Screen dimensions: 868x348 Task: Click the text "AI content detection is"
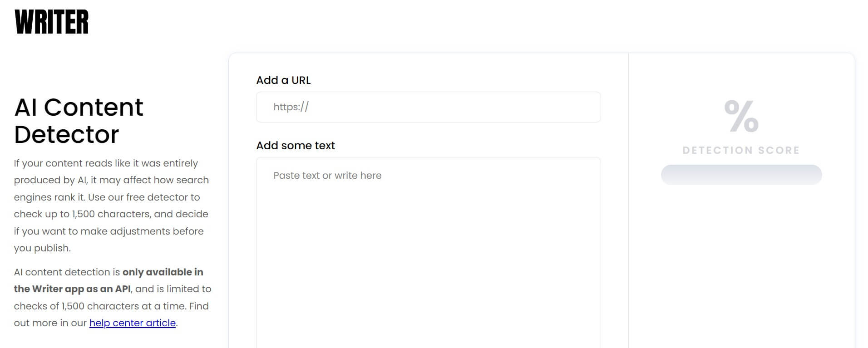click(67, 272)
